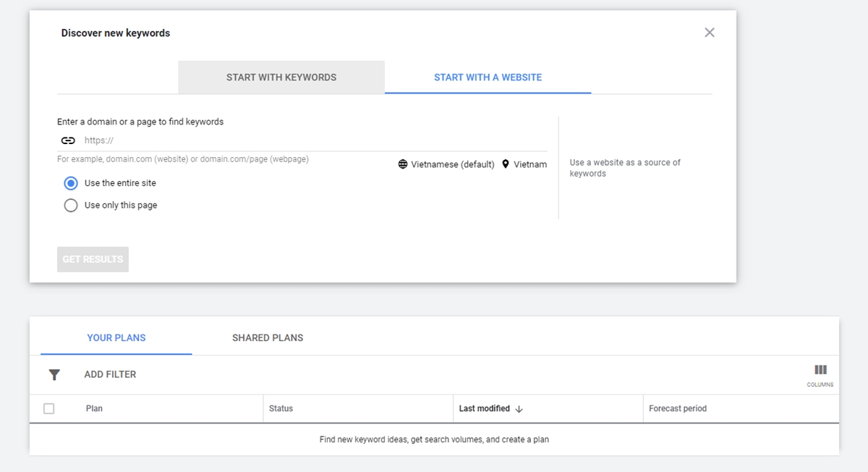Click the location pin icon
Viewport: 868px width, 472px height.
coord(506,164)
